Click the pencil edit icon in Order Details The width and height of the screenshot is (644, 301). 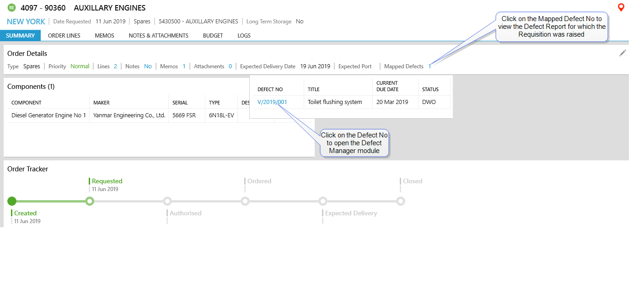622,53
